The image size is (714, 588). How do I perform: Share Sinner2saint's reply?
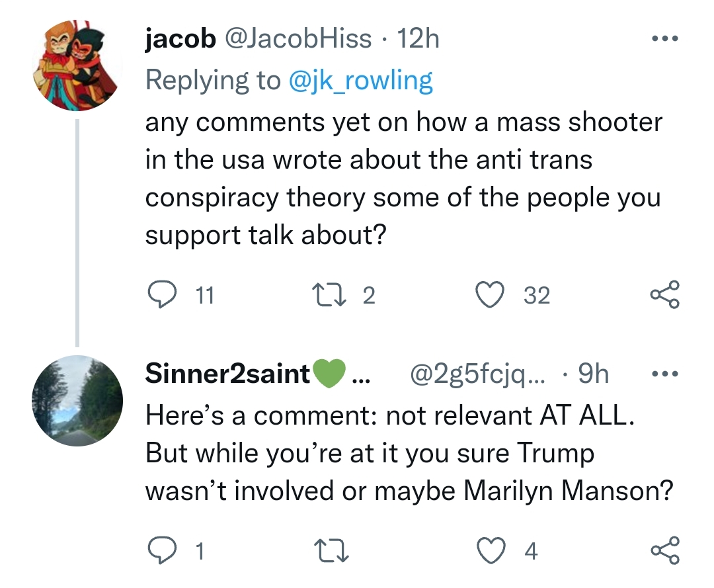click(x=665, y=550)
